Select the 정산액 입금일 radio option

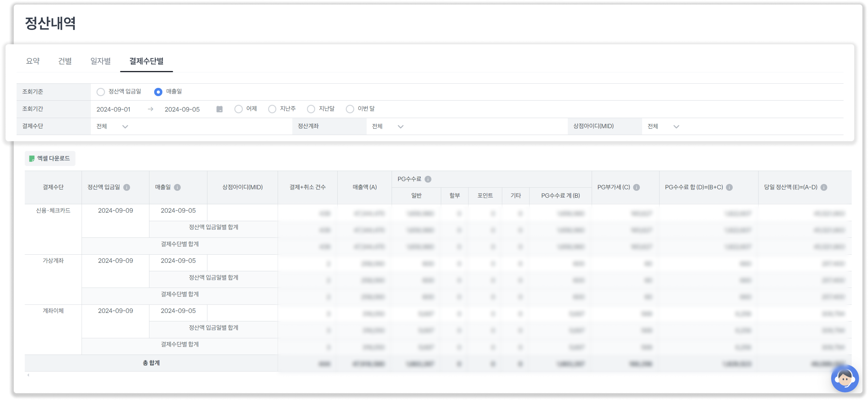click(101, 92)
